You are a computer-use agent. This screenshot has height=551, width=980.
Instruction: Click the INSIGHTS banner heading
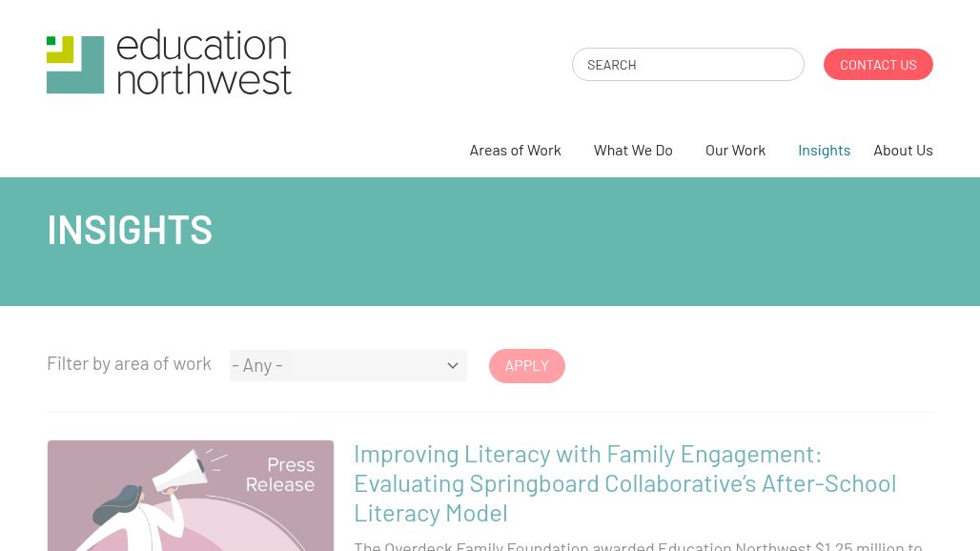[130, 230]
